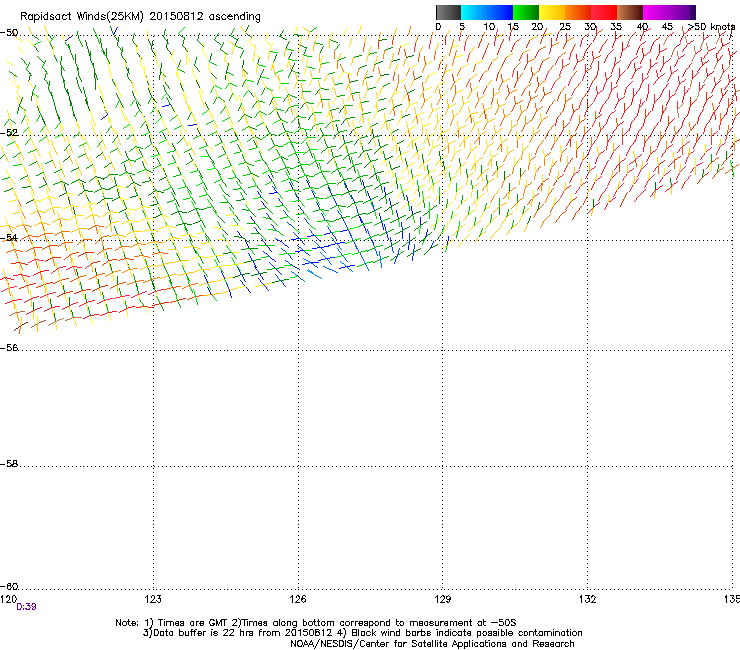Click the orange 25–30 knot color segment
This screenshot has width=740, height=650.
pos(578,12)
